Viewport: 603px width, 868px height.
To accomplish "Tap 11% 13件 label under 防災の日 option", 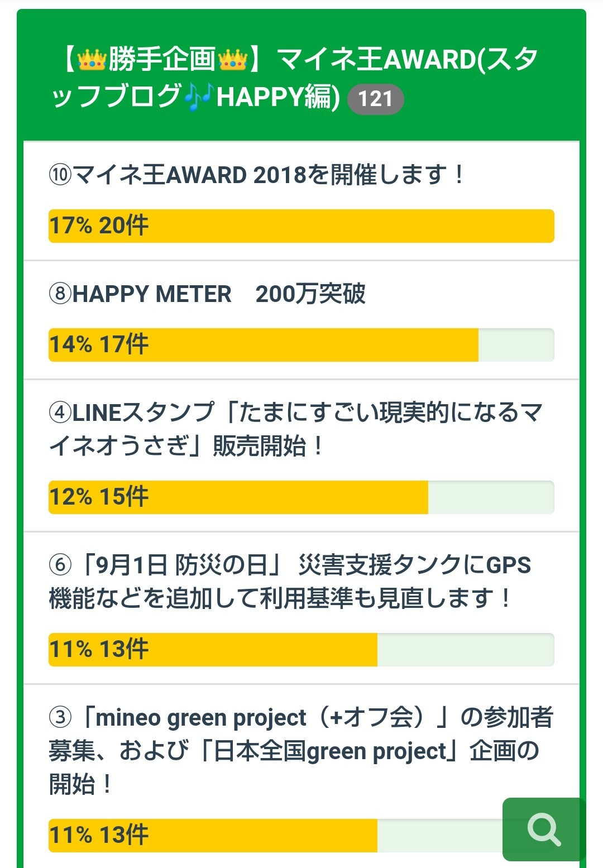I will pos(99,649).
